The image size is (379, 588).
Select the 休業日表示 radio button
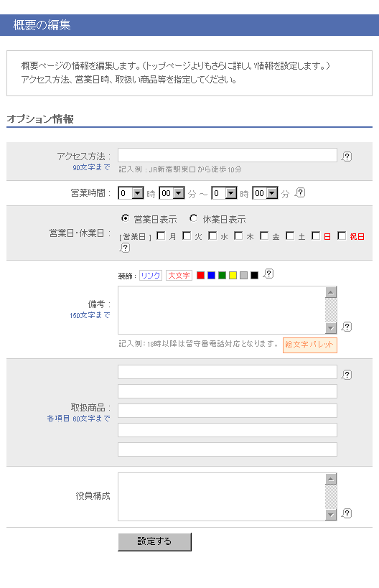193,218
